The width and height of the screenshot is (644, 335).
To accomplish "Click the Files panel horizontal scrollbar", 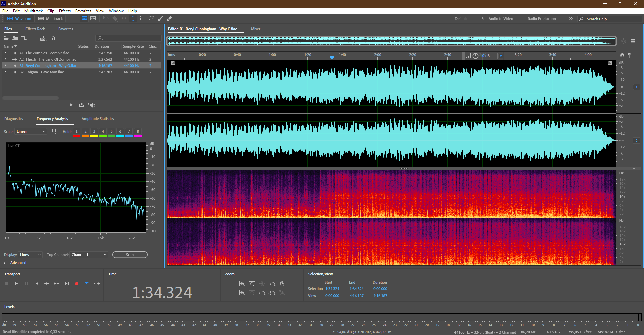I will (31, 98).
